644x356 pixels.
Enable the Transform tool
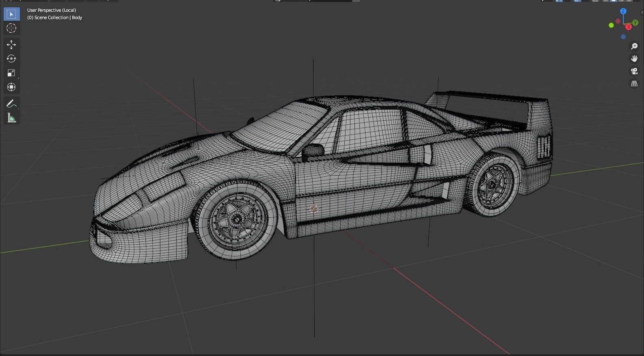pyautogui.click(x=11, y=87)
